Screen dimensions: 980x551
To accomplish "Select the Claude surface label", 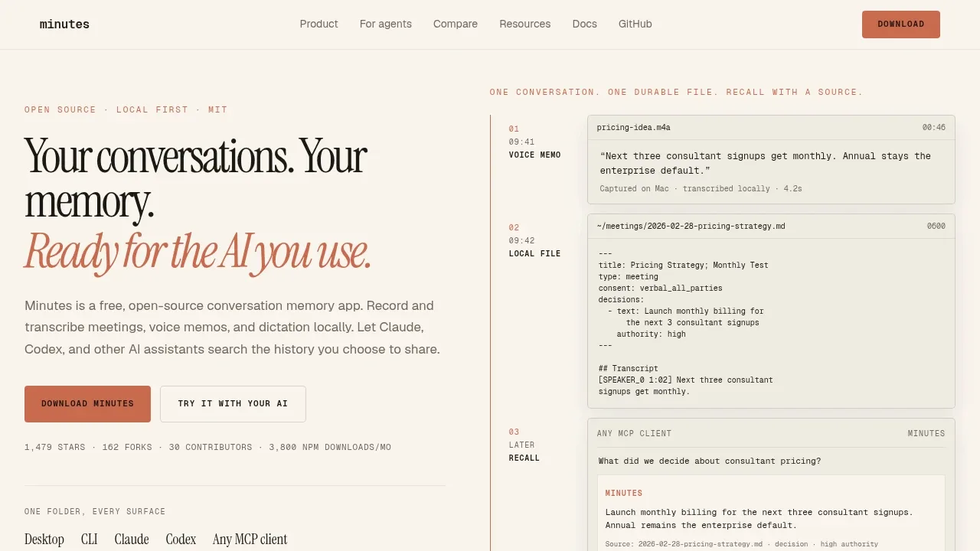I will (x=132, y=540).
